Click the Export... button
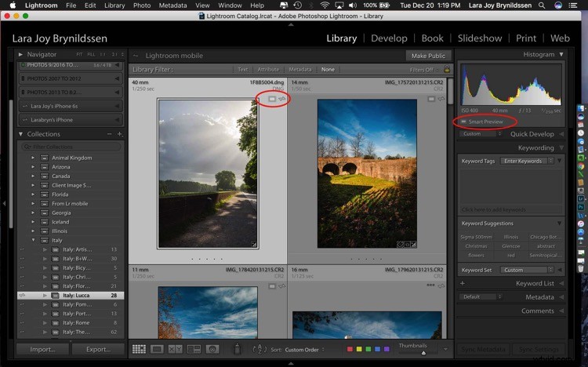This screenshot has height=367, width=588. (x=98, y=350)
